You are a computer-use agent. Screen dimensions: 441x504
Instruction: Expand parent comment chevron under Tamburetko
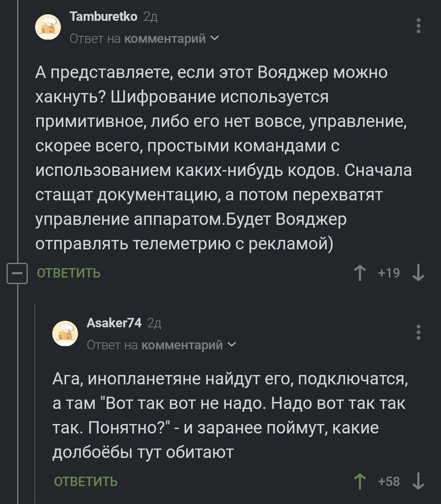(215, 38)
